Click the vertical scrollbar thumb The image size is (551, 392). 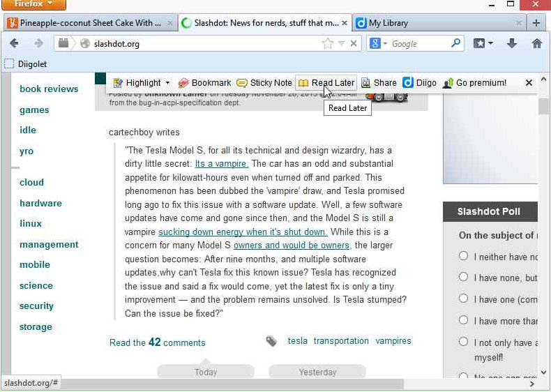(543, 106)
